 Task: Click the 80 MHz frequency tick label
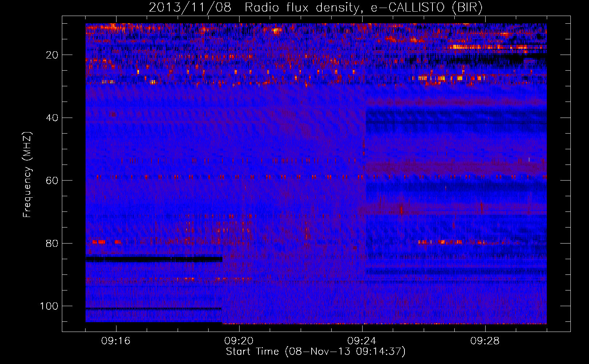click(x=52, y=243)
